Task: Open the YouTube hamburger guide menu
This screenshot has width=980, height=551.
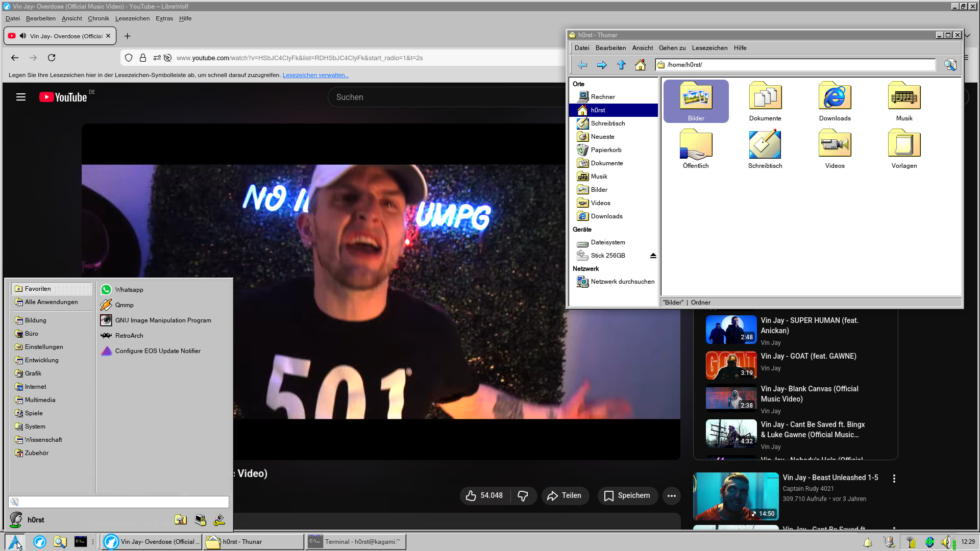Action: coord(21,97)
